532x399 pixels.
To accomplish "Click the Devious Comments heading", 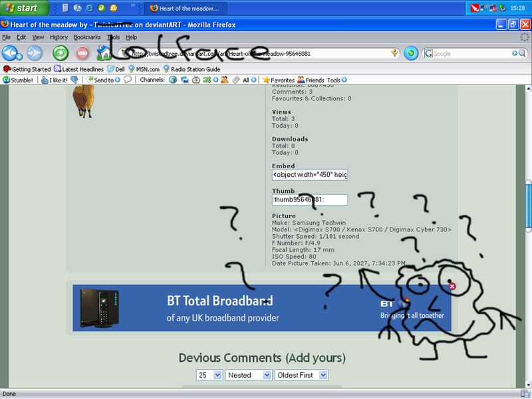I will coord(230,358).
